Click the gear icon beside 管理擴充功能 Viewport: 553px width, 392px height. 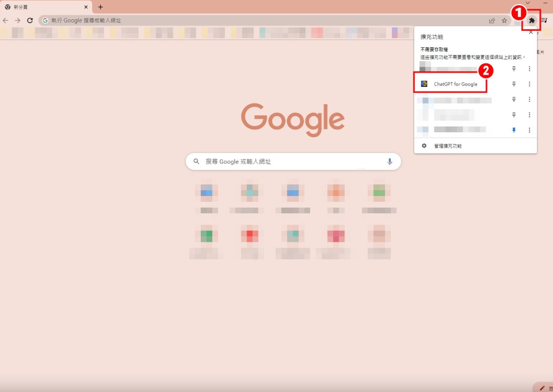pyautogui.click(x=424, y=146)
